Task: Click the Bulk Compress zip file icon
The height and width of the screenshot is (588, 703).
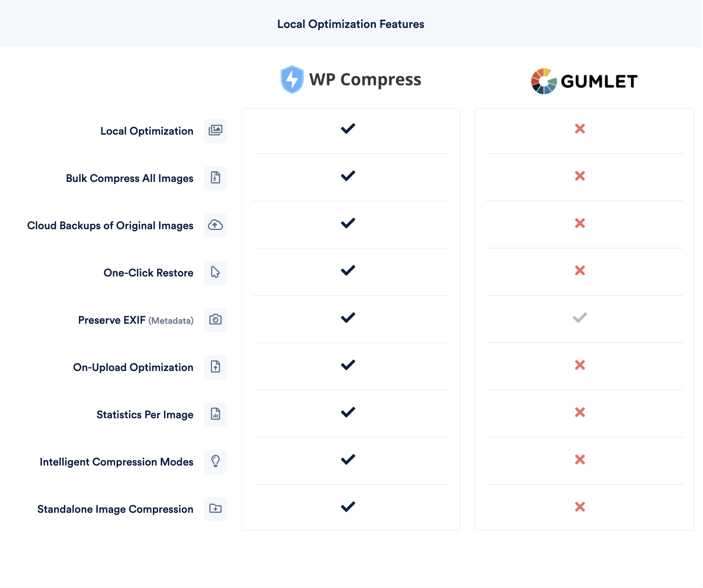Action: click(x=215, y=178)
